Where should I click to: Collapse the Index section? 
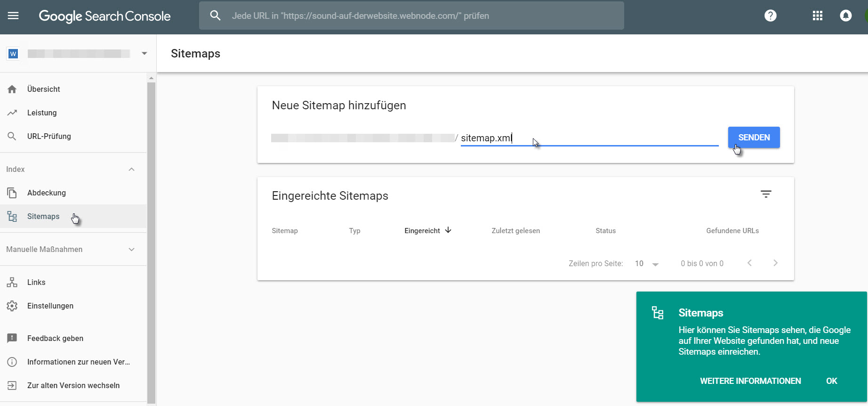[132, 169]
